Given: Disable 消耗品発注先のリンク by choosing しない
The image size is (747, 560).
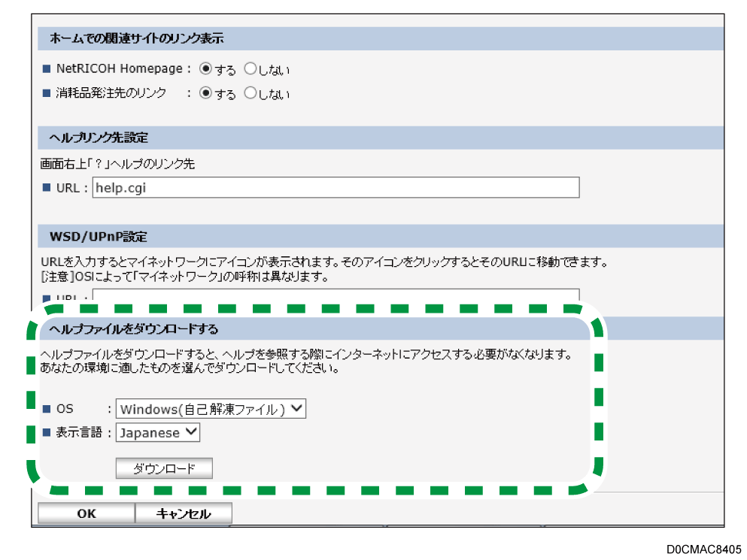Looking at the screenshot, I should pos(250,93).
